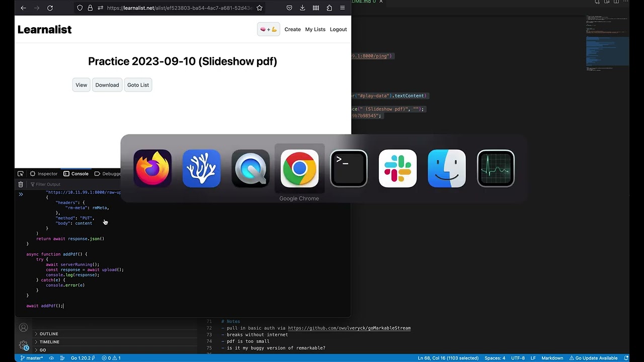Bookmark this page with the star
The width and height of the screenshot is (644, 362).
click(259, 8)
